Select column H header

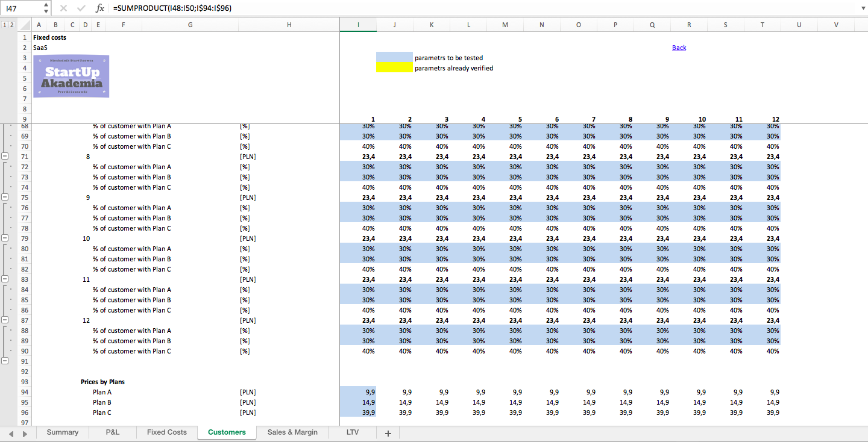click(289, 25)
